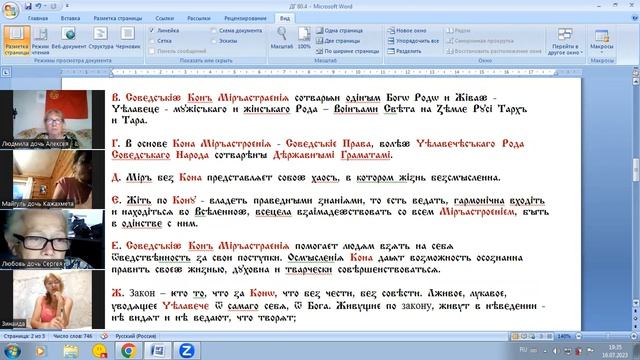The height and width of the screenshot is (360, 640).
Task: Save the document via Quick Access
Action: click(28, 6)
